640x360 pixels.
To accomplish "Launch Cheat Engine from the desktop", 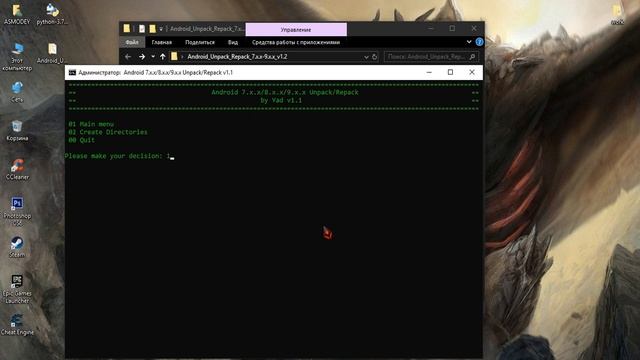I will pyautogui.click(x=17, y=324).
